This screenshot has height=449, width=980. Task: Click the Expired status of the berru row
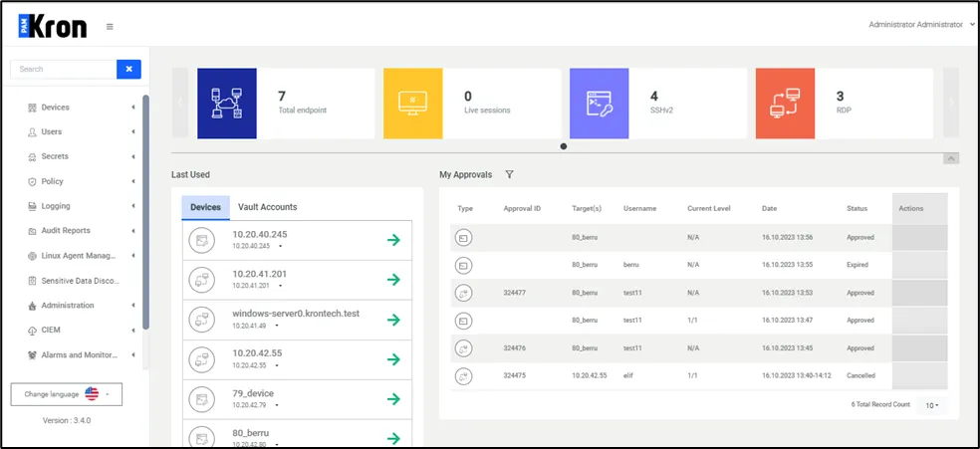(x=857, y=265)
